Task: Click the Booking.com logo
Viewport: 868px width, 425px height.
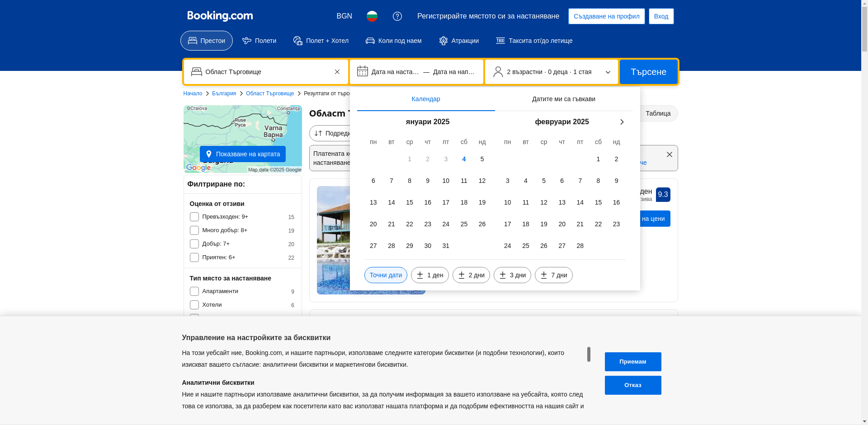Action: 220,16
